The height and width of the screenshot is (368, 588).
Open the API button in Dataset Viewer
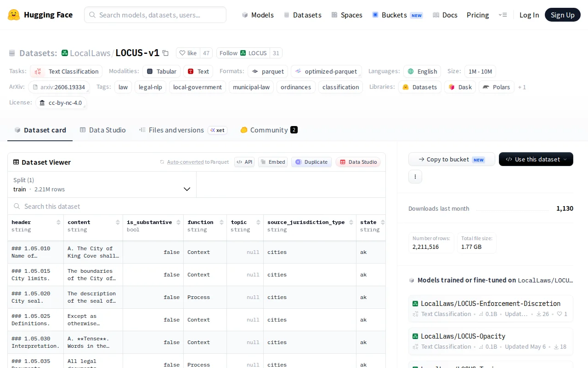tap(244, 162)
